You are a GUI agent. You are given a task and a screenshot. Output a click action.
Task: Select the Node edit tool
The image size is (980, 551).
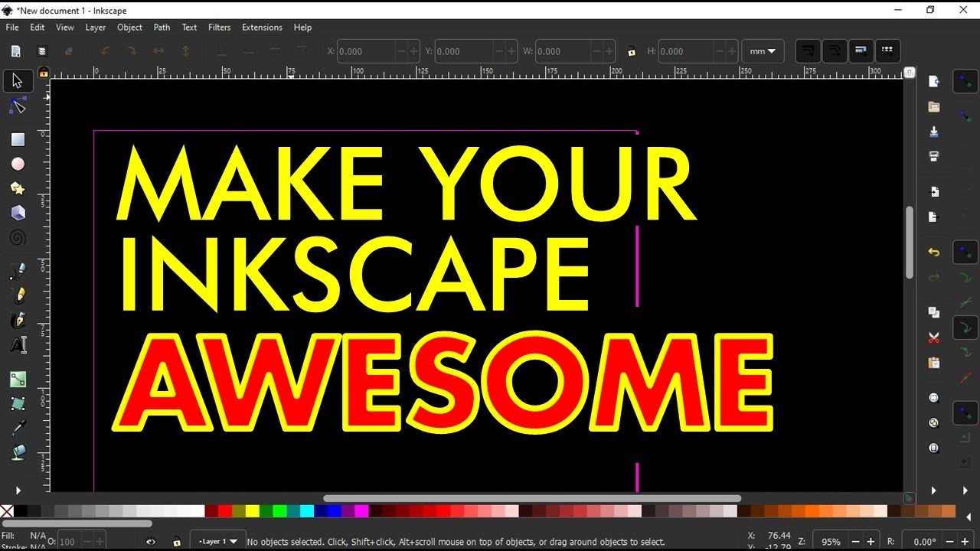18,106
